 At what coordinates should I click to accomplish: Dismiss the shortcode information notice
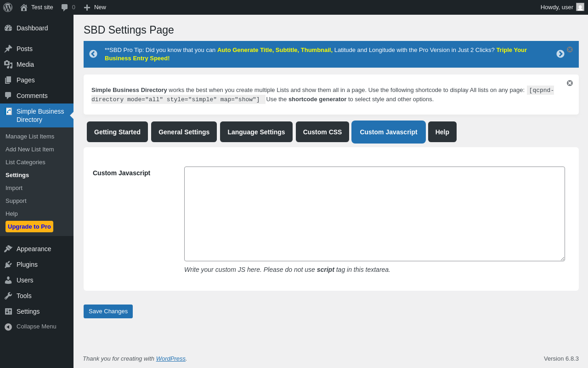tap(570, 83)
